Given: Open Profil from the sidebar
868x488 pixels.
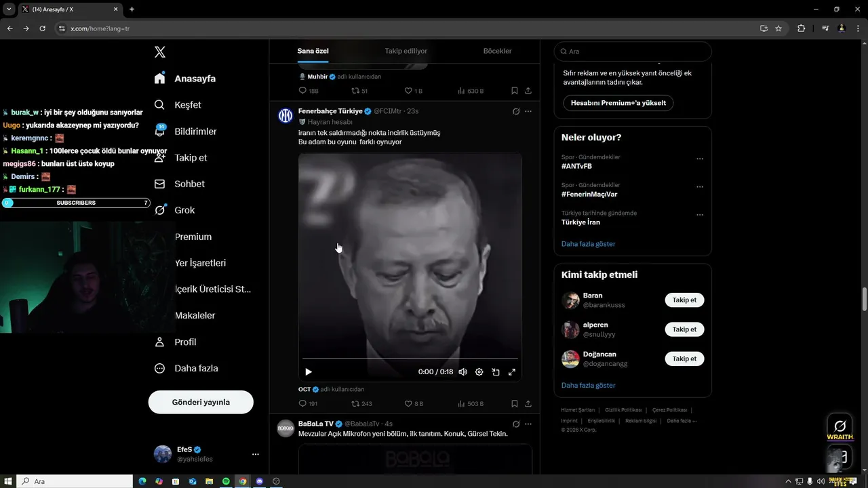Looking at the screenshot, I should (175, 342).
